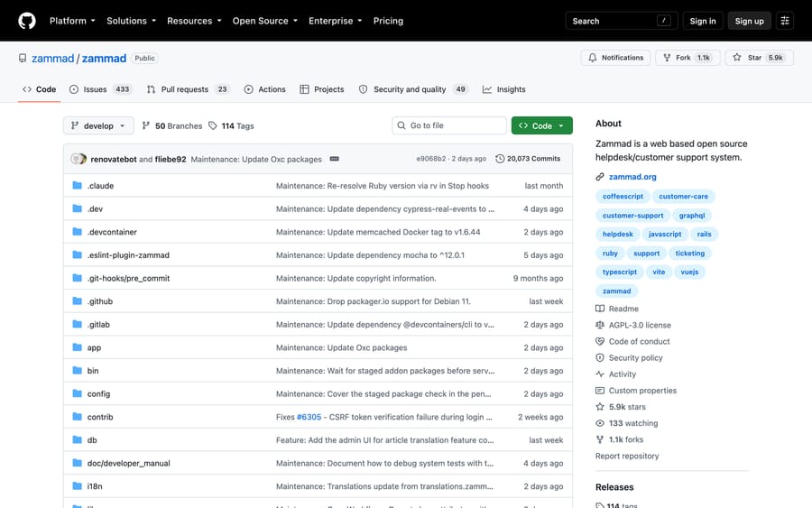This screenshot has height=508, width=812.
Task: Click the renovatebot avatar icon
Action: pos(78,159)
